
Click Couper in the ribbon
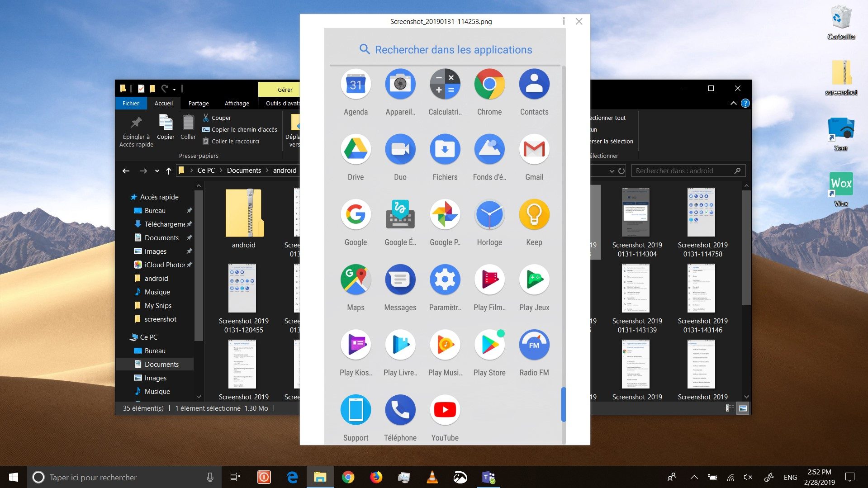(217, 118)
